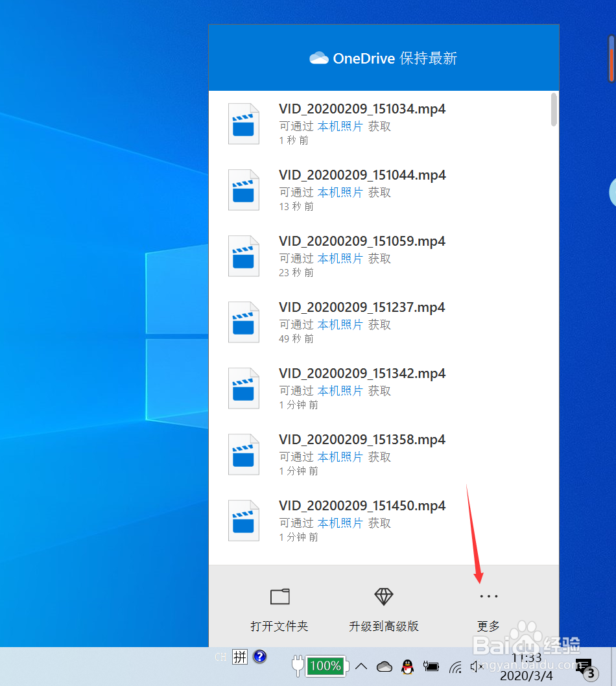Click 本机照片 link under VID_20200209_151358.mp4
Image resolution: width=616 pixels, height=686 pixels.
[x=340, y=456]
